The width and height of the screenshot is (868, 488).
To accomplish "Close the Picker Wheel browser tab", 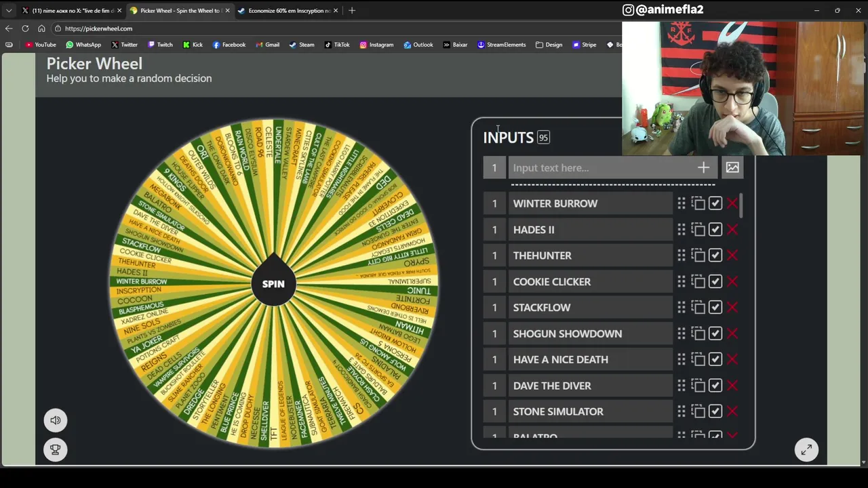I will coord(227,10).
